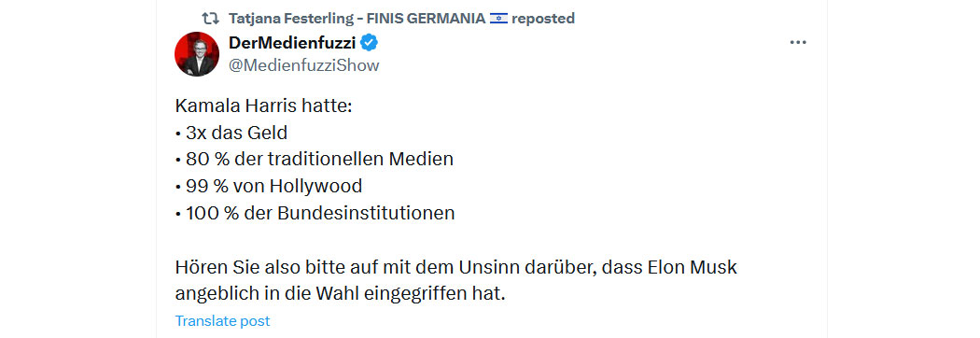Open the @MedienfuzziShow handle link
The width and height of the screenshot is (980, 338).
[x=303, y=65]
